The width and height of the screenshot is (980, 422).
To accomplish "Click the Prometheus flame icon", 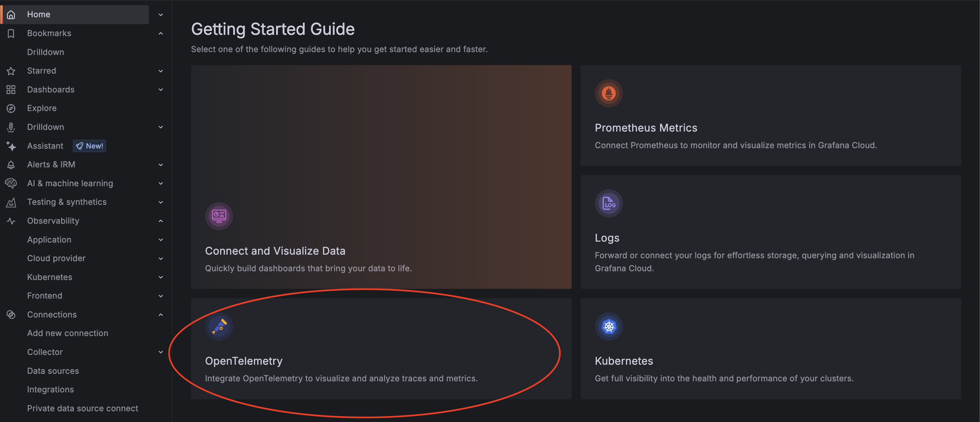I will [609, 93].
